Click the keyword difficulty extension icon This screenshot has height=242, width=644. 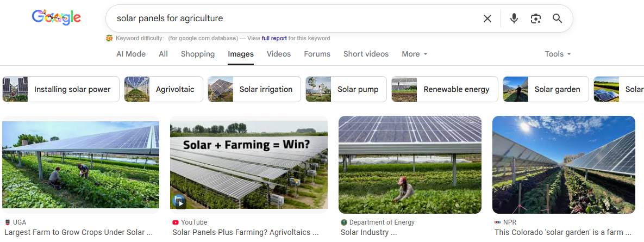[109, 38]
